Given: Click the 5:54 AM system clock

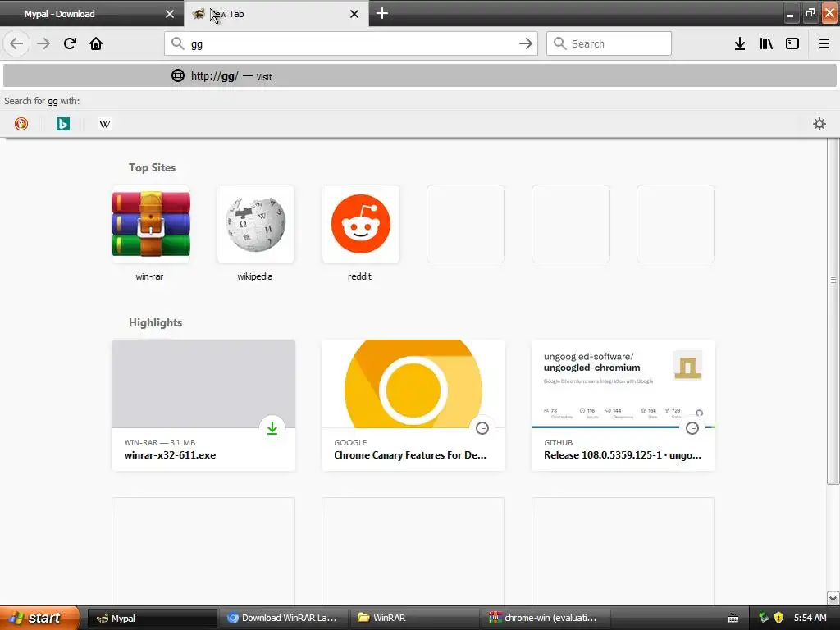Looking at the screenshot, I should [x=810, y=618].
